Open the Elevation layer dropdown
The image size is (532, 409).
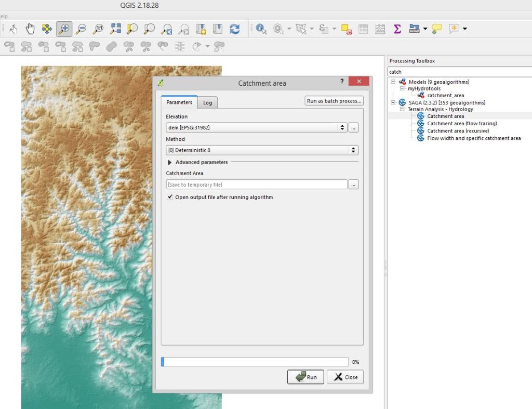tap(257, 127)
